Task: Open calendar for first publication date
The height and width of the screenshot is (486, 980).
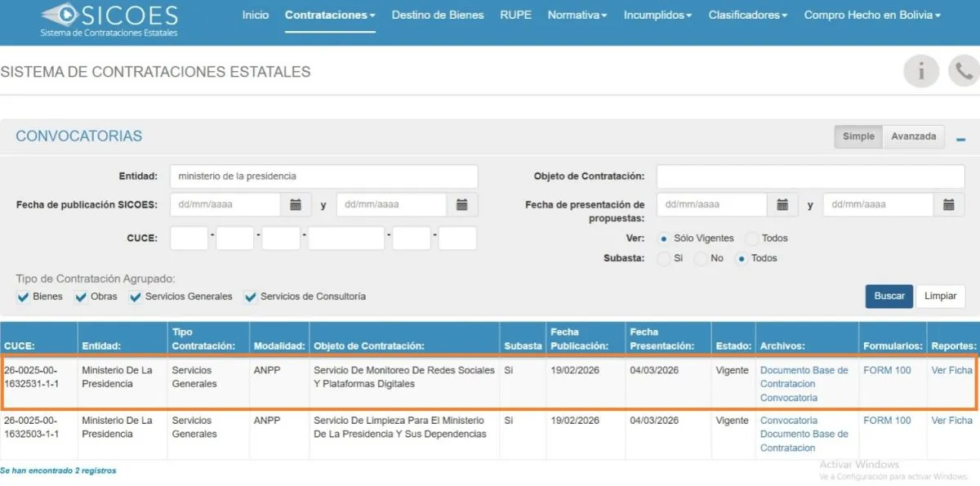Action: [x=296, y=205]
